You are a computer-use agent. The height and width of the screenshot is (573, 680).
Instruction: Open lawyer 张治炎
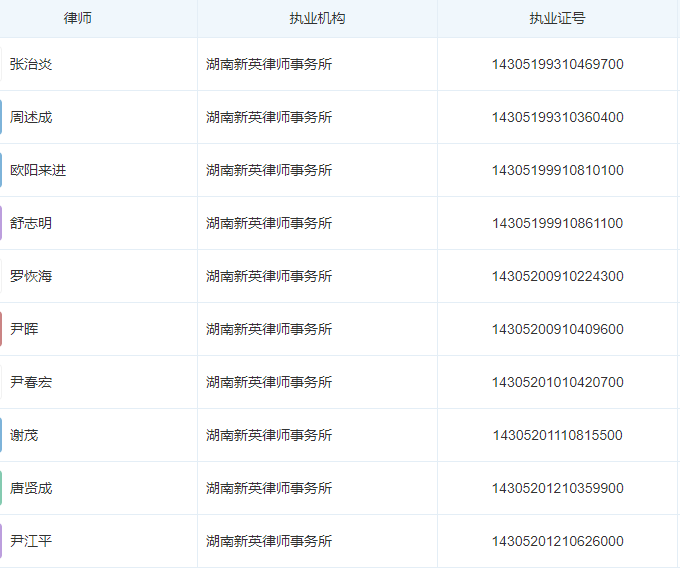31,64
